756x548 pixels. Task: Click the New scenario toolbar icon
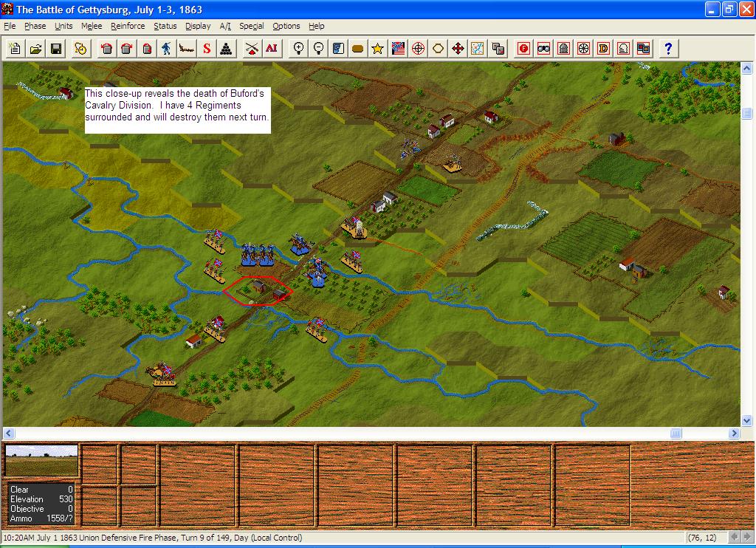(15, 48)
